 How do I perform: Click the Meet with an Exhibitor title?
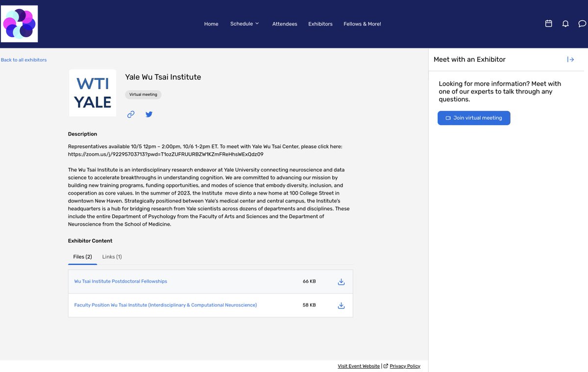pyautogui.click(x=469, y=59)
